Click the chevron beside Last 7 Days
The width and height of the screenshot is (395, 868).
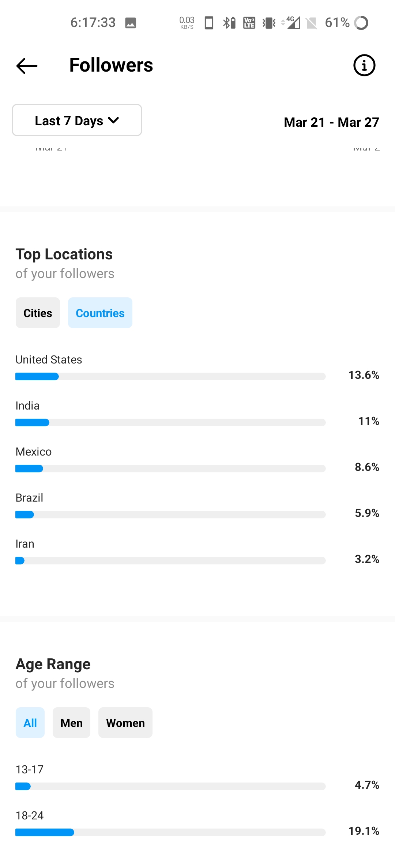114,120
